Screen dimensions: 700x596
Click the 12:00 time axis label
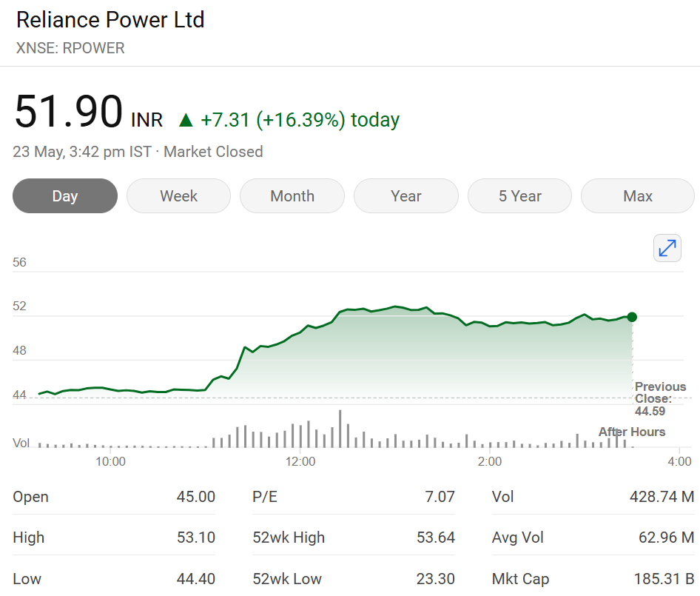(300, 461)
